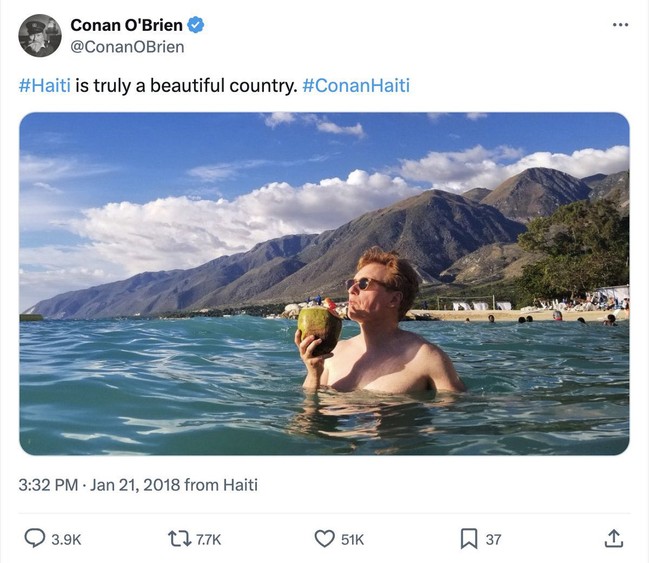Click the 37 bookmarks count
The width and height of the screenshot is (650, 563).
[x=493, y=540]
